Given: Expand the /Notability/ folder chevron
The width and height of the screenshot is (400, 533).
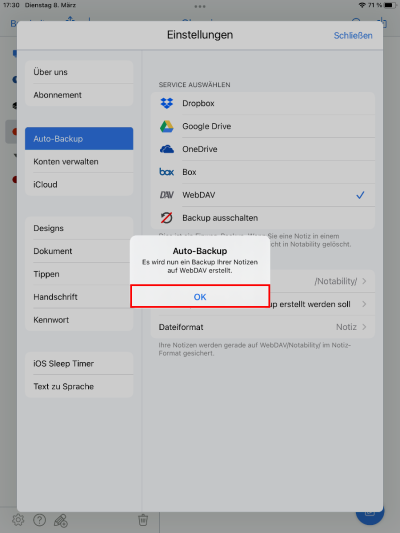Looking at the screenshot, I should 364,281.
